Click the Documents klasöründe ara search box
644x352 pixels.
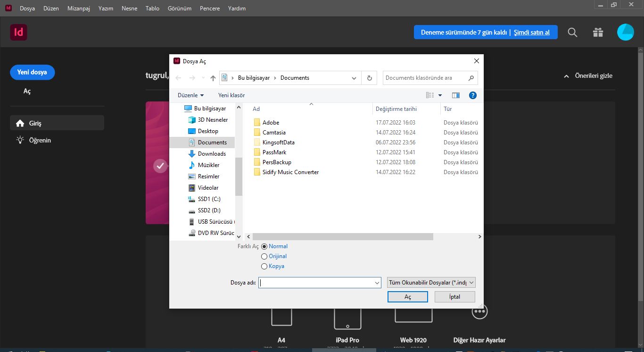(x=430, y=78)
